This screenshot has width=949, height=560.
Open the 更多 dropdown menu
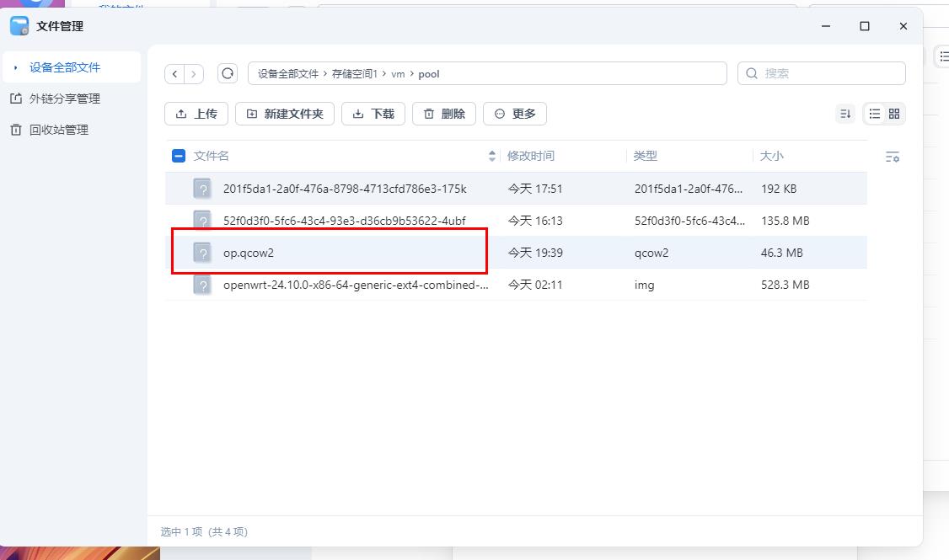[x=515, y=114]
